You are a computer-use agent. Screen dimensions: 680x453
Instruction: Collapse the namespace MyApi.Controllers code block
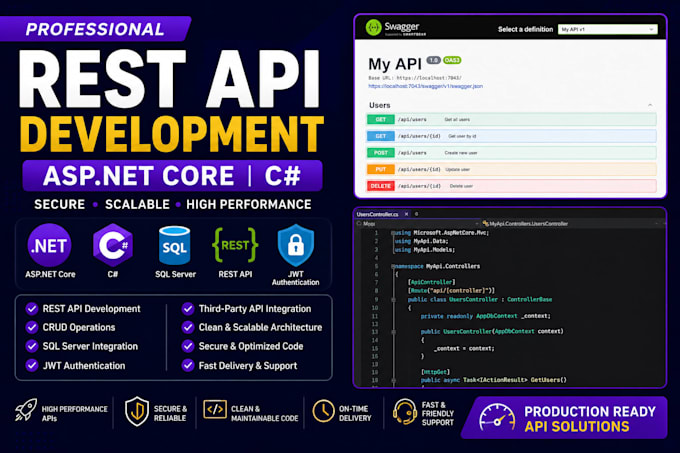393,266
